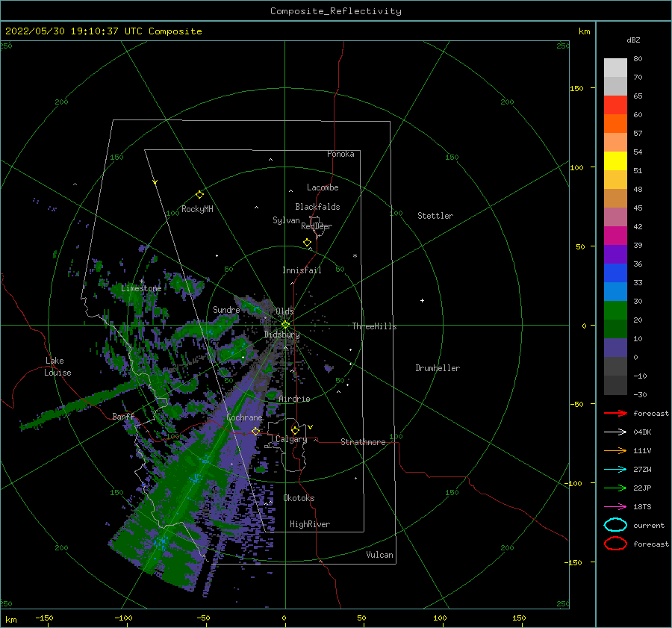
Task: Click the green 22JP arrow icon
Action: pyautogui.click(x=615, y=488)
